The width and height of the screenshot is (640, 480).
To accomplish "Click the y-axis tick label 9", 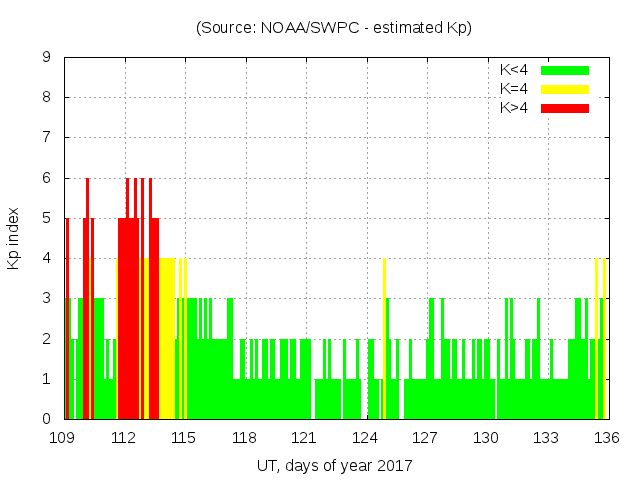I will coord(47,58).
